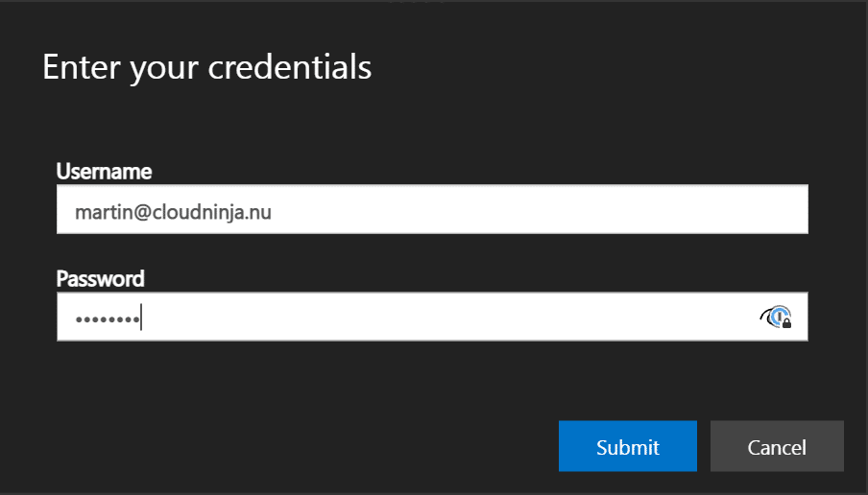868x495 pixels.
Task: Click on the martin@cloudninja.nu text
Action: tap(173, 212)
